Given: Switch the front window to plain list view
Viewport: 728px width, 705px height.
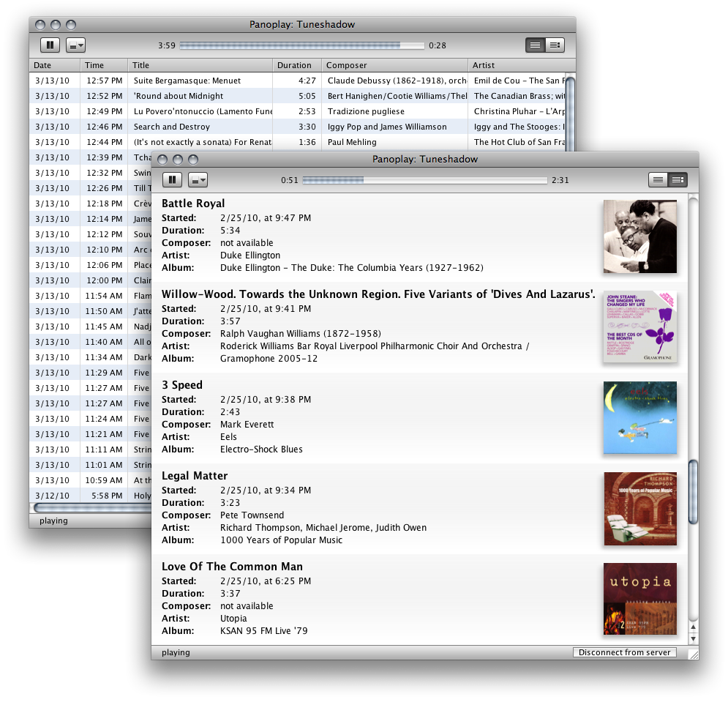Looking at the screenshot, I should tap(658, 179).
